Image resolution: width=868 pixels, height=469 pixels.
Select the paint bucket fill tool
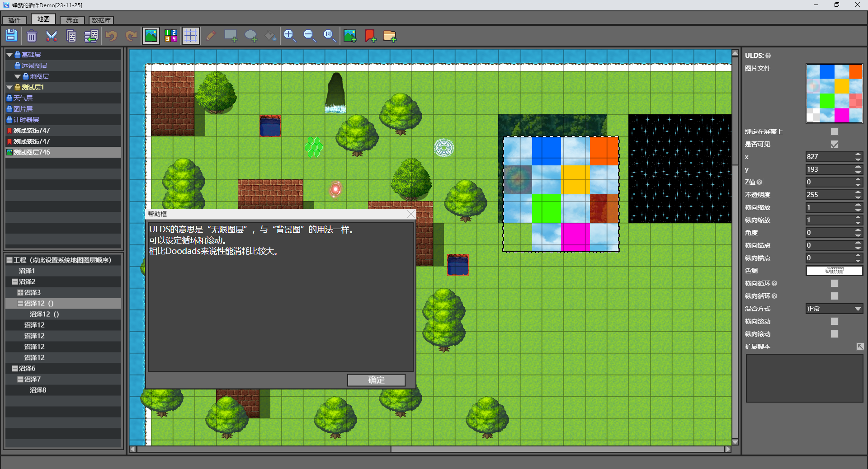click(270, 36)
